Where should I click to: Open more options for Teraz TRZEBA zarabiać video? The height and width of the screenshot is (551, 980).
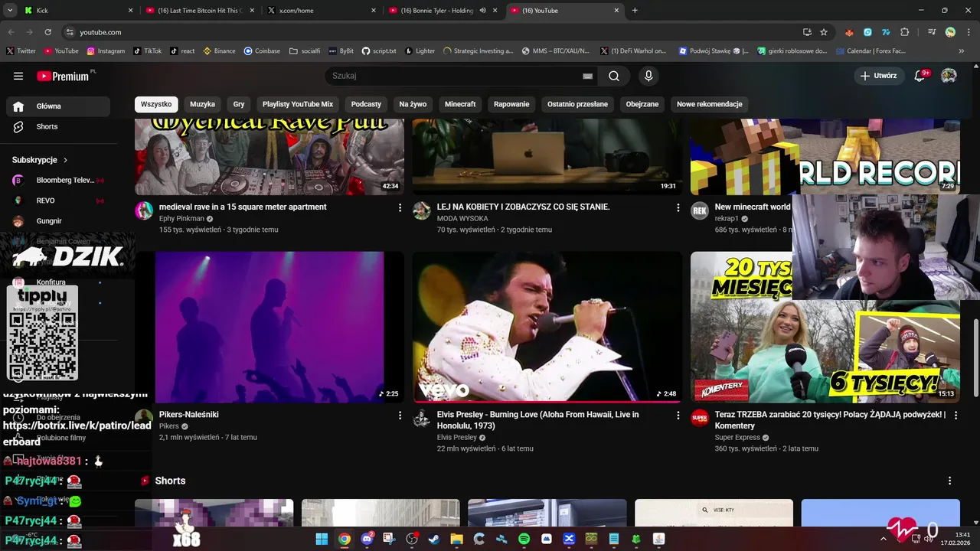(x=955, y=415)
